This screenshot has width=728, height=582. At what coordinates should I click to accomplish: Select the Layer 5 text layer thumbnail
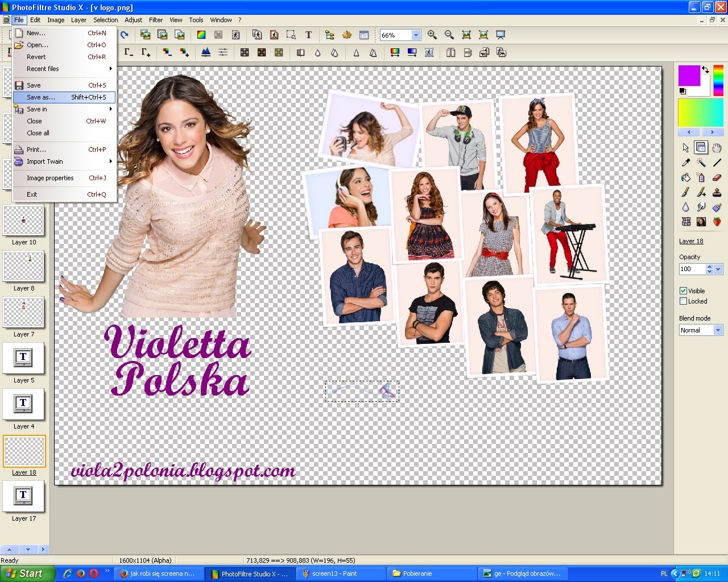pos(23,359)
